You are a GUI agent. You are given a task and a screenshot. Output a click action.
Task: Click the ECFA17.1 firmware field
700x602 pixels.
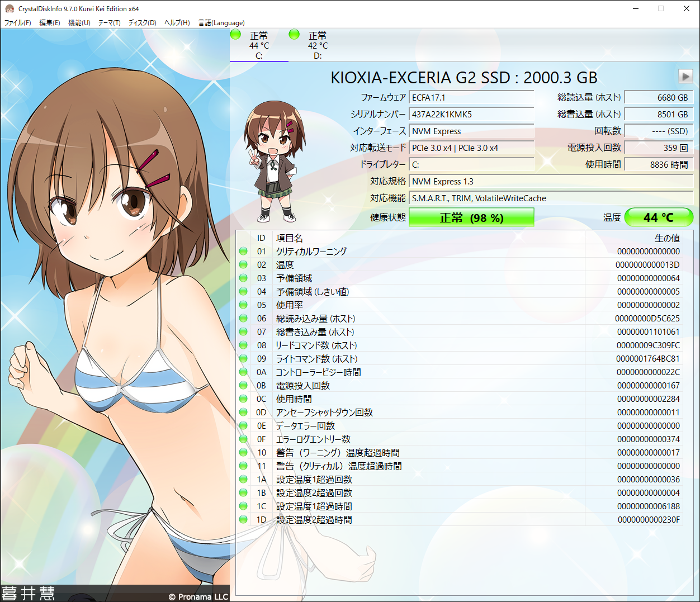coord(471,98)
